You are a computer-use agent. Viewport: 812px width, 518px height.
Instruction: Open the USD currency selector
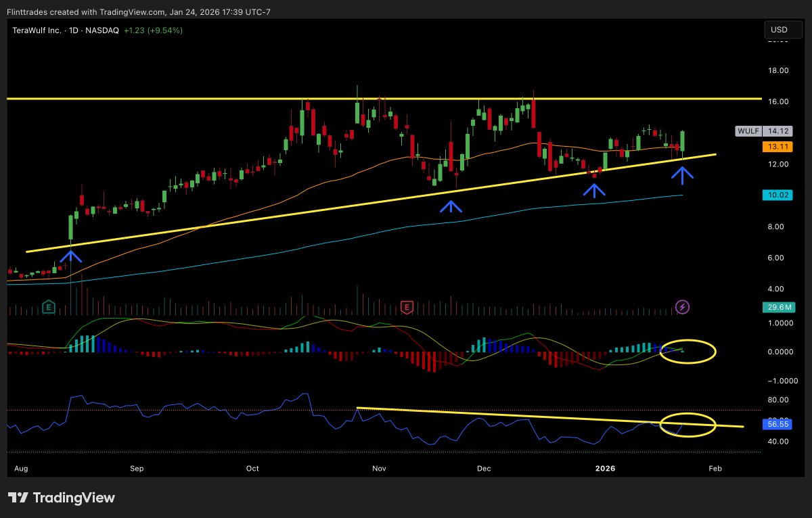[x=784, y=30]
